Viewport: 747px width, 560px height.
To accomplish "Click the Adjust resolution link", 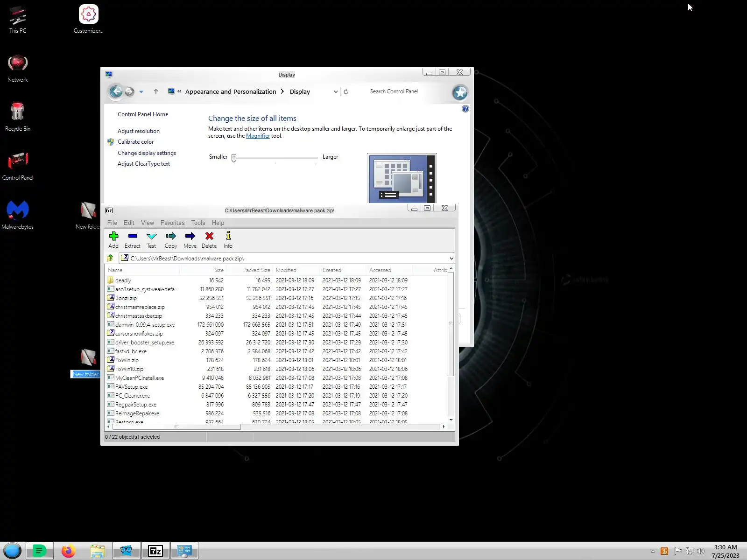I will click(139, 131).
